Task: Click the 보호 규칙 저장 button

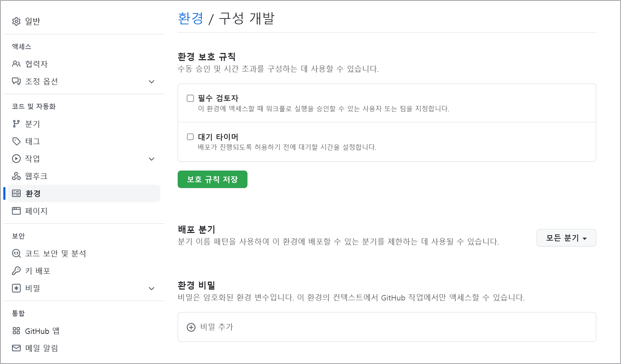Action: 212,179
